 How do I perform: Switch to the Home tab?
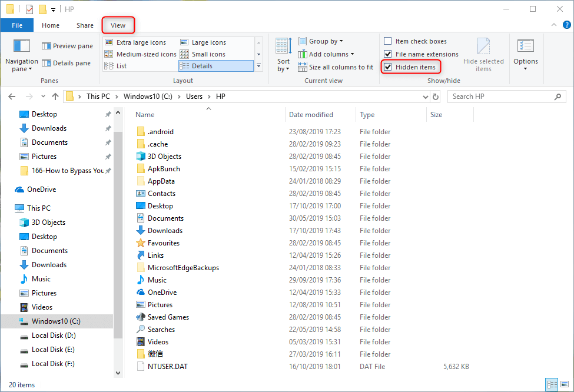coord(51,25)
